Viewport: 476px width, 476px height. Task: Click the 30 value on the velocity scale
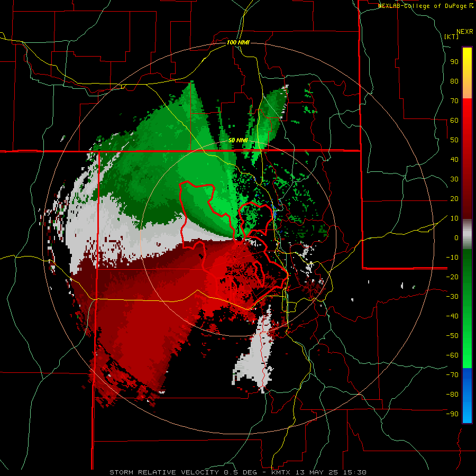454,179
